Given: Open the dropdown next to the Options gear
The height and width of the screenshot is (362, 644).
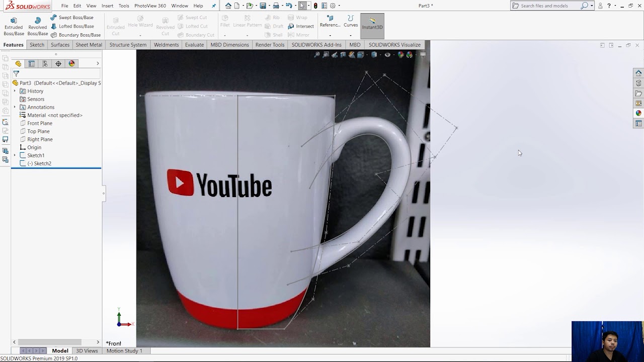Looking at the screenshot, I should pyautogui.click(x=339, y=6).
